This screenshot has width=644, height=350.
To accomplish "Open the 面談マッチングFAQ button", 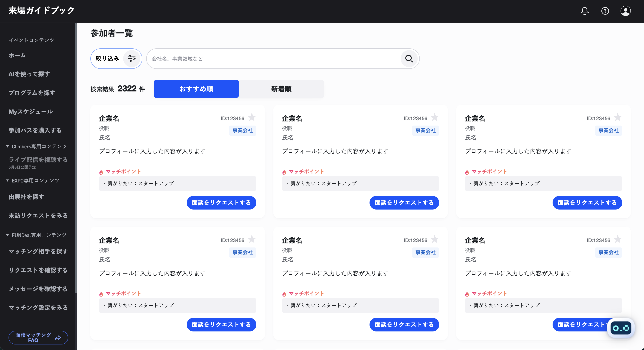I will point(38,338).
